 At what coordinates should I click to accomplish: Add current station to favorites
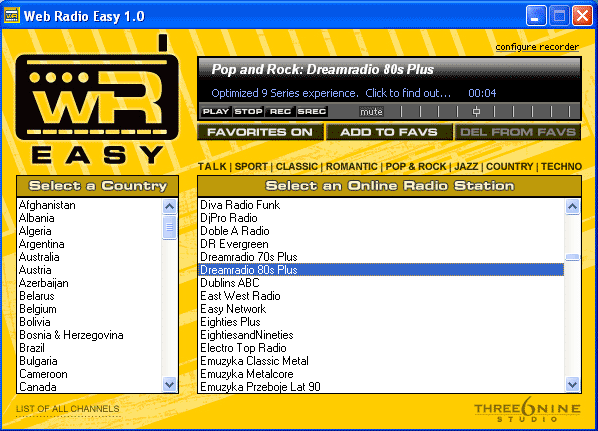[389, 132]
